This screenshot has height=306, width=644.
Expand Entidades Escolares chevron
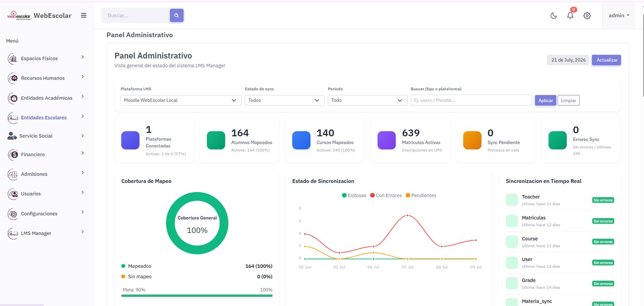click(82, 116)
